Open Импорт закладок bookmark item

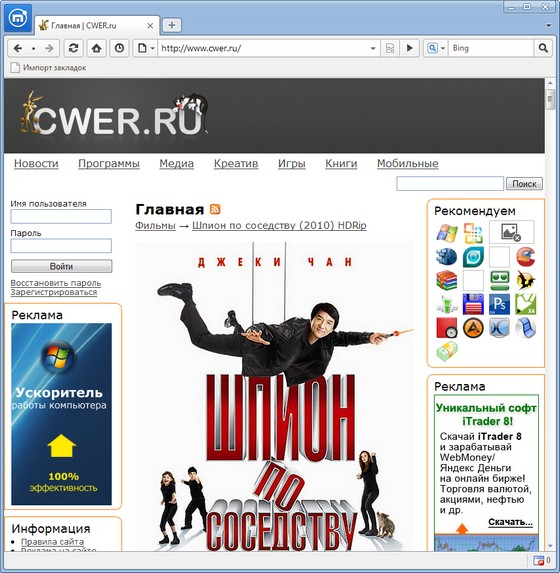[48, 68]
